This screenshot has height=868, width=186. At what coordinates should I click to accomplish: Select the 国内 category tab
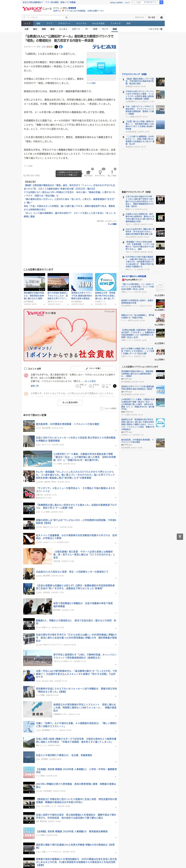click(x=35, y=29)
